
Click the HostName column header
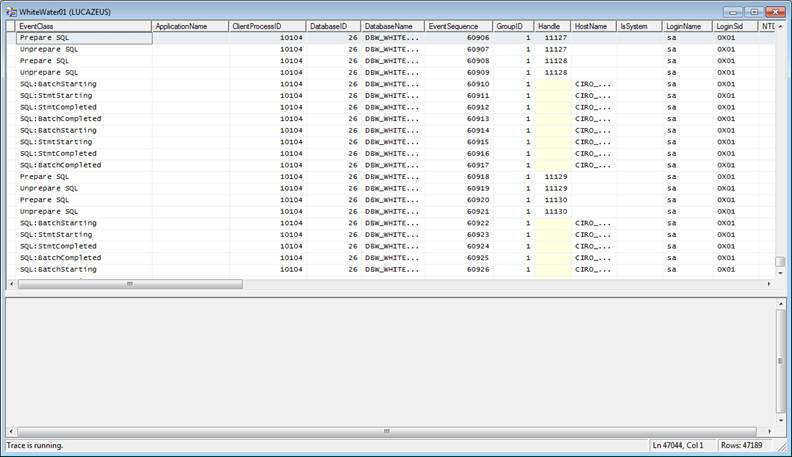[593, 26]
